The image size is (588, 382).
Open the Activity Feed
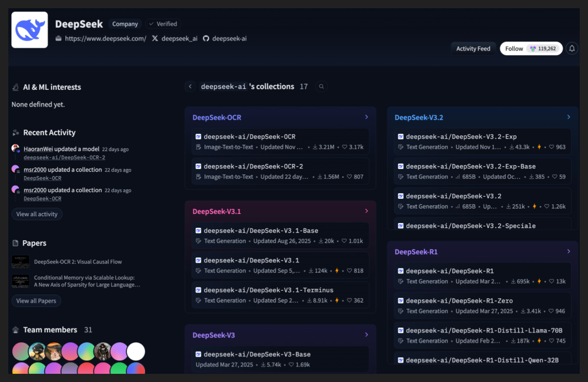[473, 48]
